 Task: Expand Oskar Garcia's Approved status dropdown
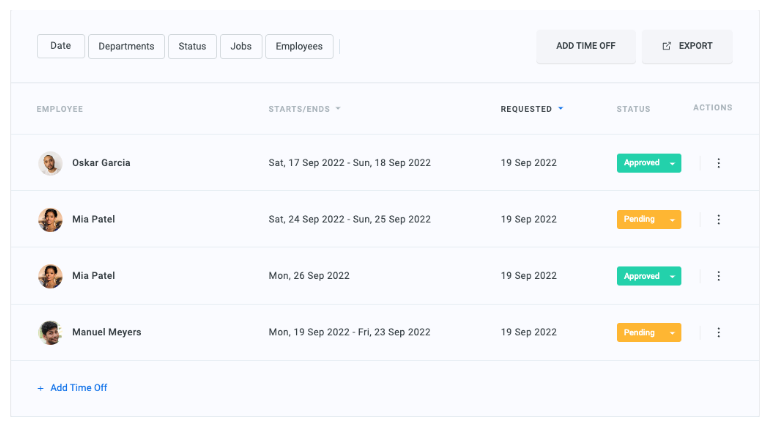(x=673, y=163)
